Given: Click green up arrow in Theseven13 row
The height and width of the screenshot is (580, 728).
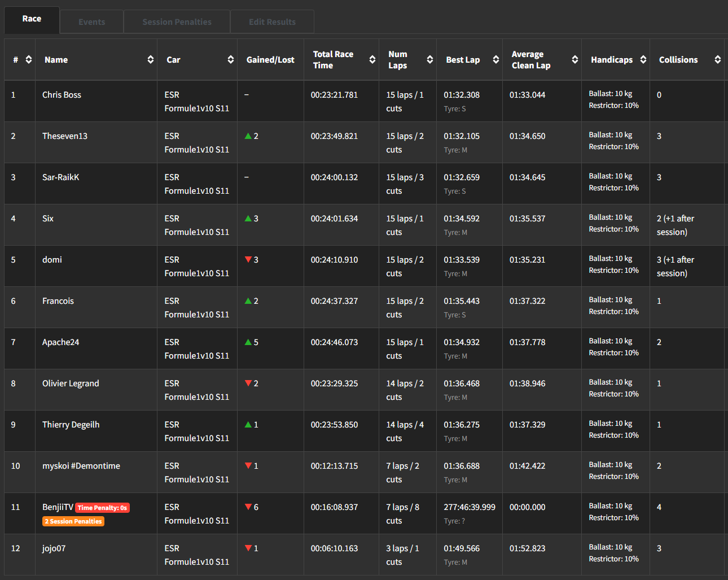Looking at the screenshot, I should point(248,136).
